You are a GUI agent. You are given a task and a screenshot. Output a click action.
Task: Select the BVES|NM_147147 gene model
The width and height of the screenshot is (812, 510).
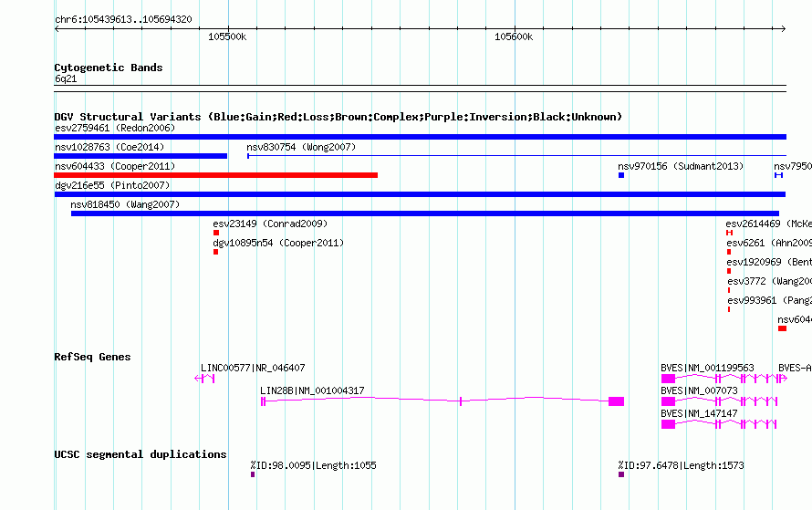[x=719, y=424]
